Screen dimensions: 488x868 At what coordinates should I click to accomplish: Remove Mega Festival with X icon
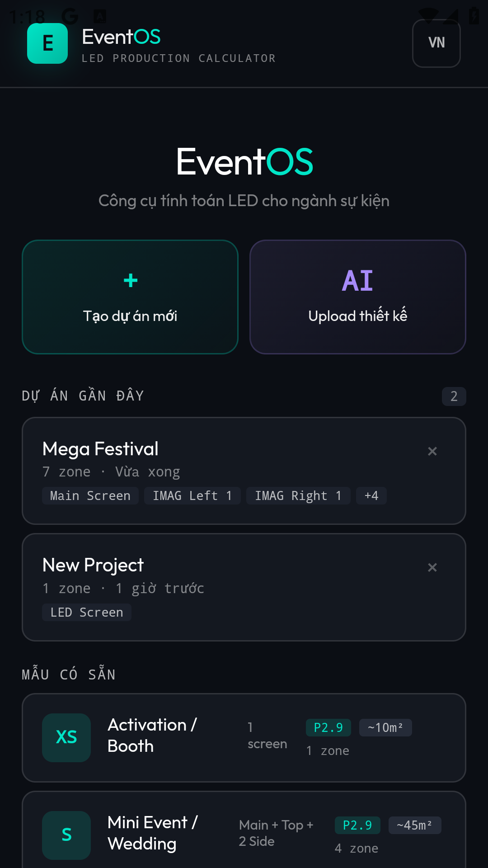pyautogui.click(x=432, y=451)
